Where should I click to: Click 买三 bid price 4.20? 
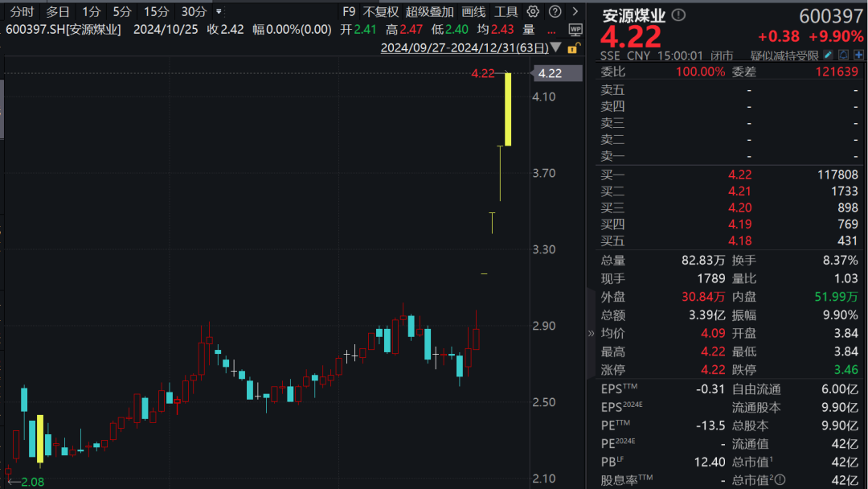click(739, 208)
